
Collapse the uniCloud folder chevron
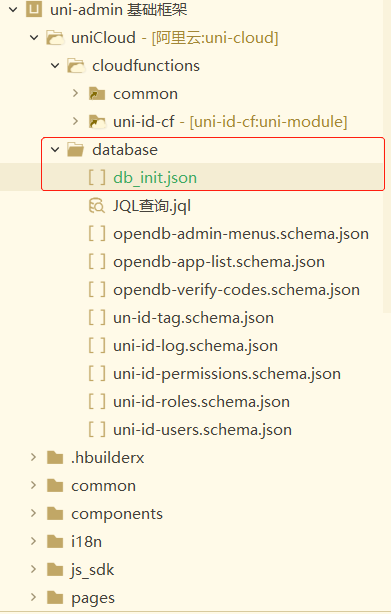tap(34, 38)
